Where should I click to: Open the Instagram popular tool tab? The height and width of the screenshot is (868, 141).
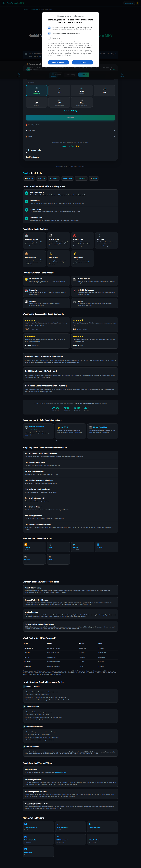coord(81,179)
